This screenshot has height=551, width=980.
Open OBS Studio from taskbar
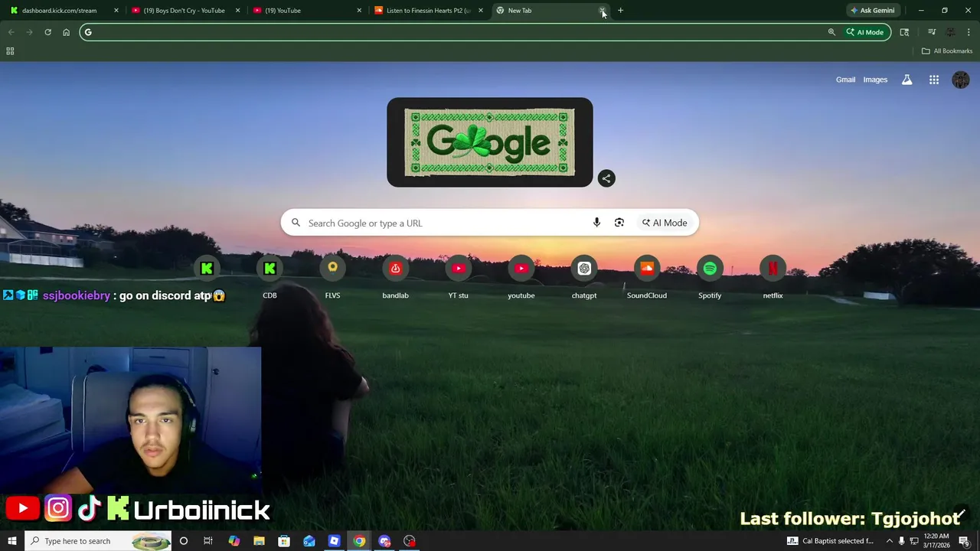click(410, 541)
